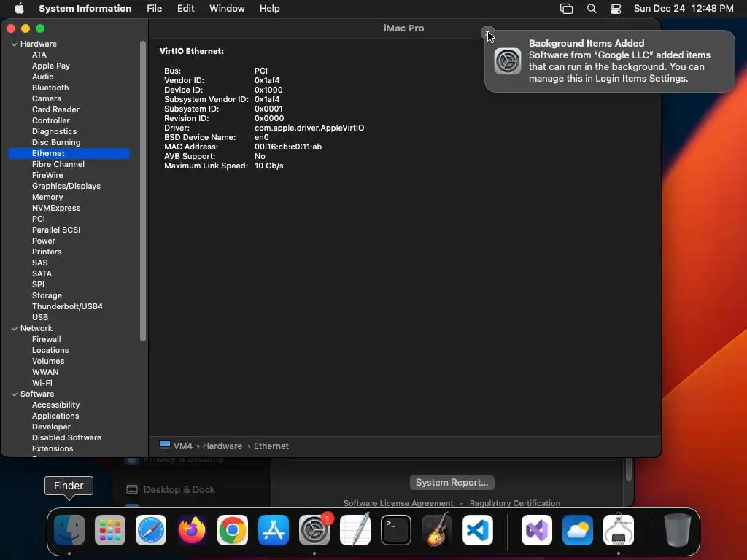Screen dimensions: 747x560
Task: Select Camera in the sidebar
Action: click(x=47, y=98)
